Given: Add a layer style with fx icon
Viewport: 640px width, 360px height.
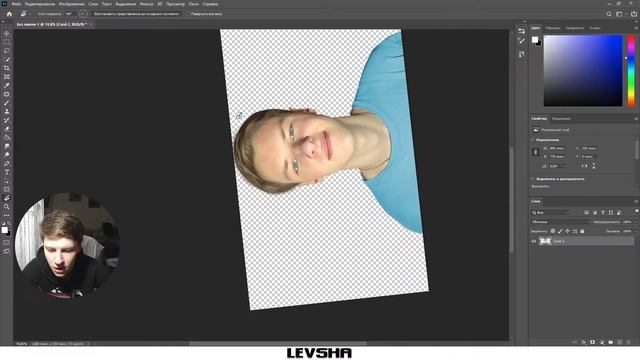Looking at the screenshot, I should click(x=584, y=342).
